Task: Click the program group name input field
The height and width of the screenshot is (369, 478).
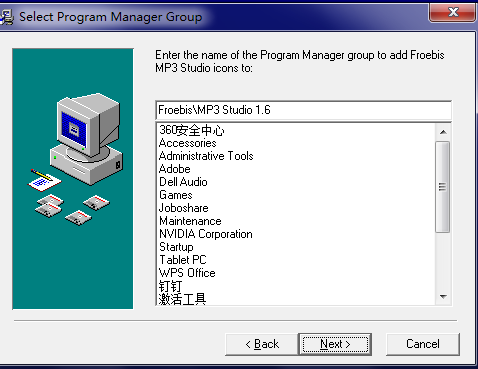Action: pos(303,110)
